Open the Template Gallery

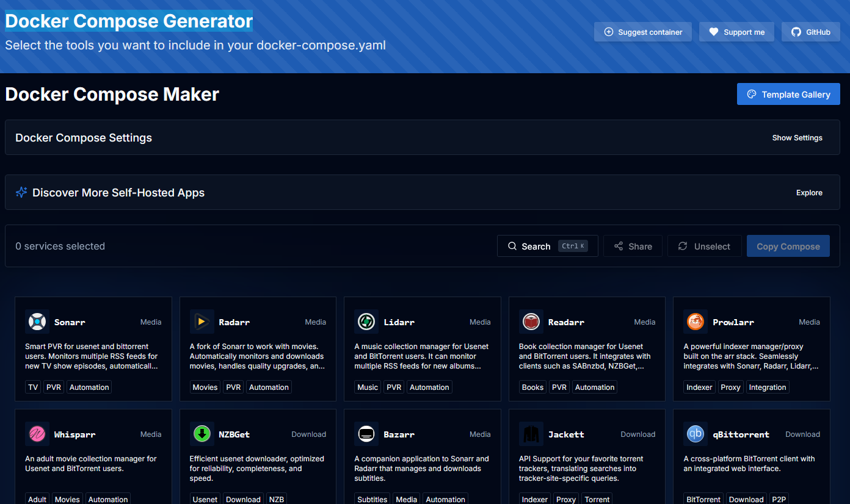pyautogui.click(x=788, y=95)
